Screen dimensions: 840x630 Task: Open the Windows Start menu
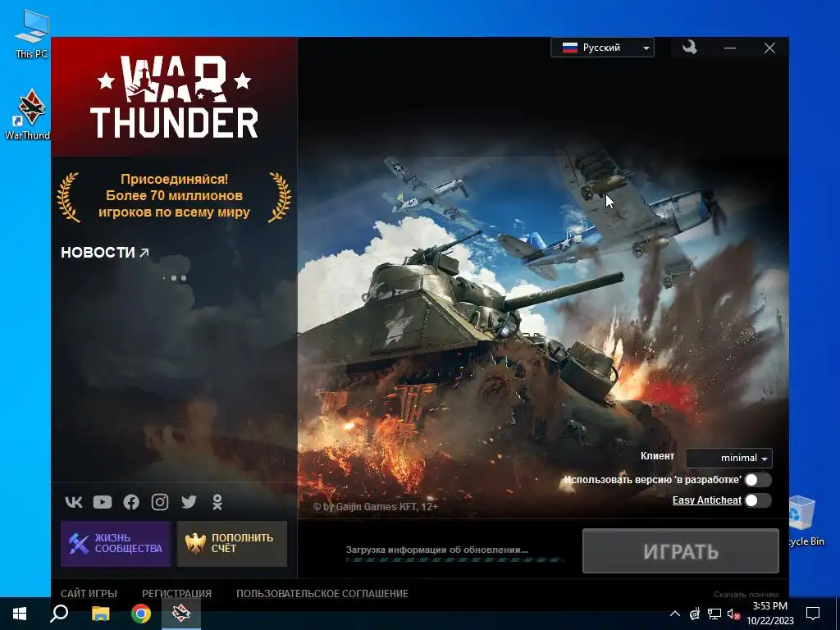coord(20,614)
